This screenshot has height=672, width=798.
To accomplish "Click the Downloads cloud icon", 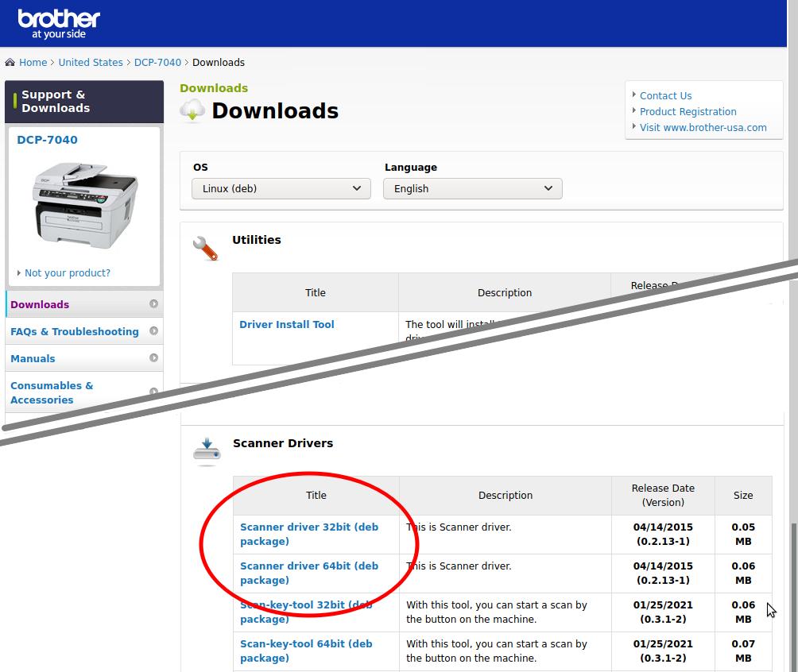I will tap(192, 111).
